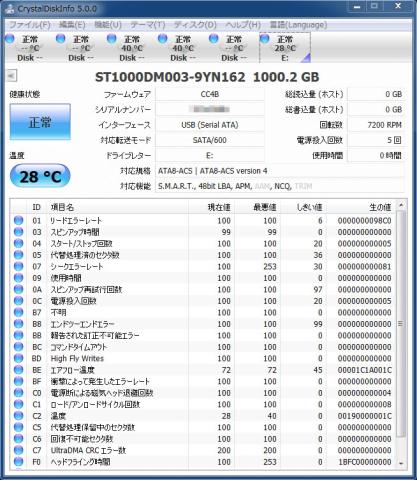Click the status icon of row BC コマンドタイムアウト

point(19,347)
